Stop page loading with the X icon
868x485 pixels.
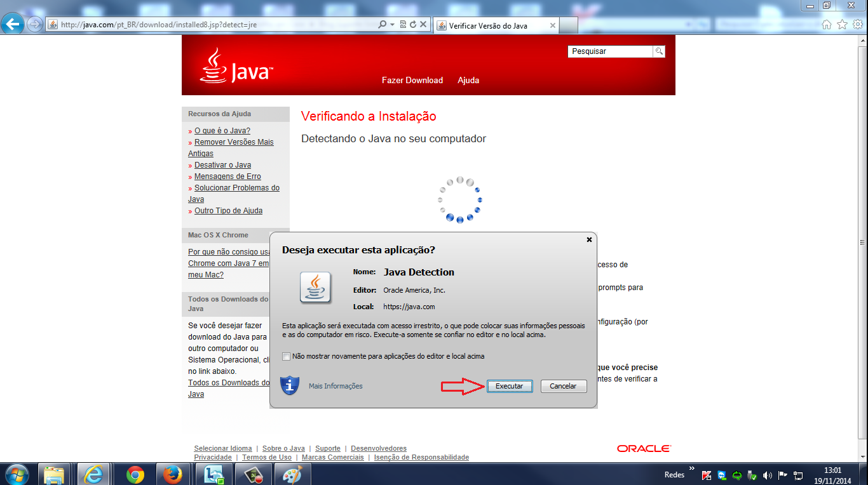pyautogui.click(x=423, y=24)
